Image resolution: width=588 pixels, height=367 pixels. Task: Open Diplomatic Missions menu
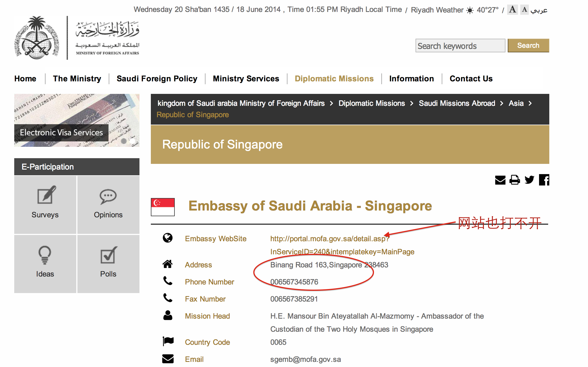[x=334, y=79]
